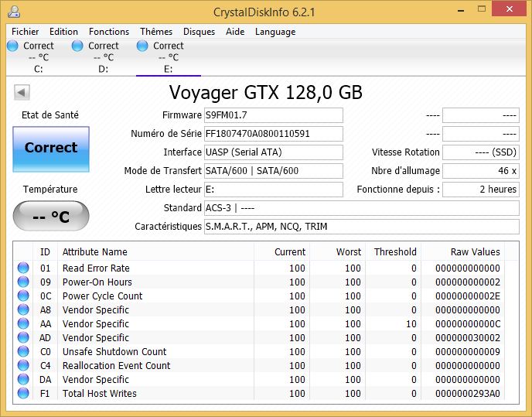Image resolution: width=532 pixels, height=417 pixels.
Task: Click the D: drive status orb
Action: pyautogui.click(x=77, y=46)
